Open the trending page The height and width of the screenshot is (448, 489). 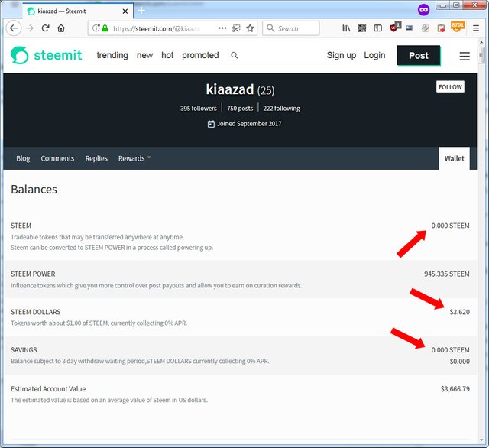112,55
